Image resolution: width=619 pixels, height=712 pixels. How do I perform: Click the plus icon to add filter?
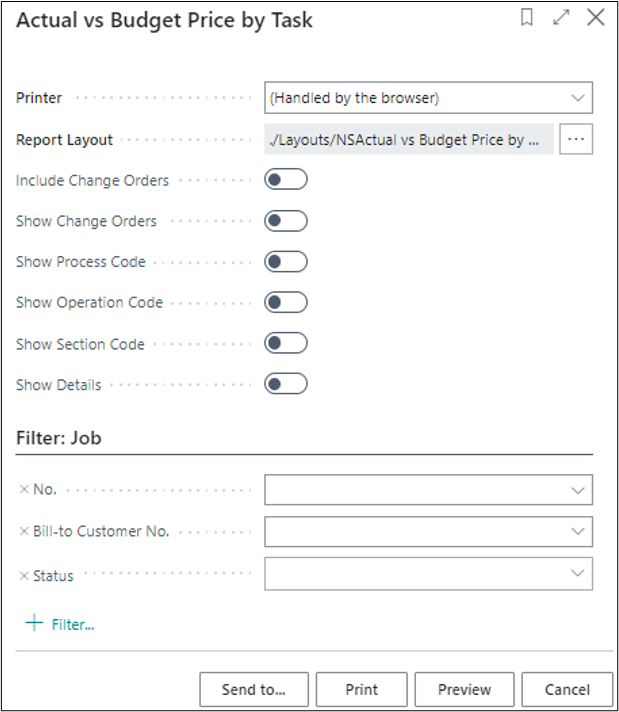coord(35,624)
